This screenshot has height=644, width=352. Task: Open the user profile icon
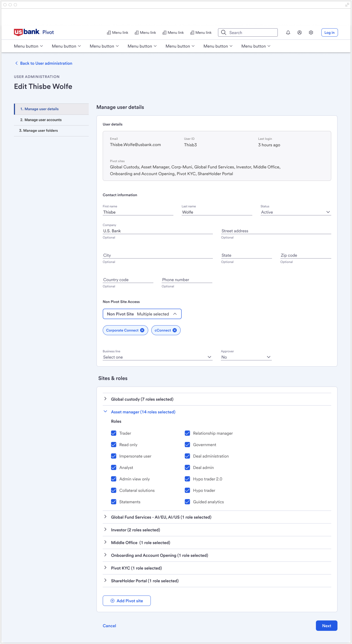coord(299,33)
